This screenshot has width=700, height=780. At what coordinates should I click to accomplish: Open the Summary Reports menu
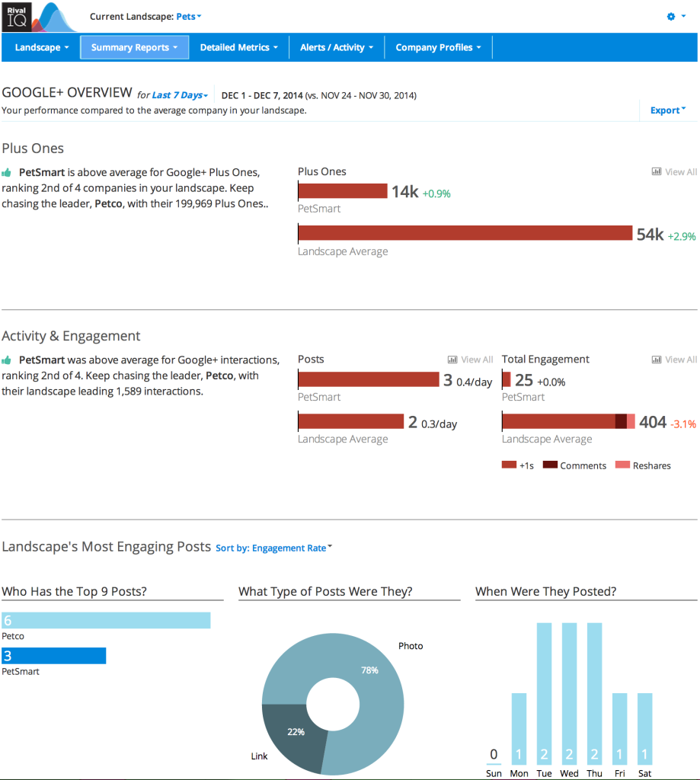(134, 47)
